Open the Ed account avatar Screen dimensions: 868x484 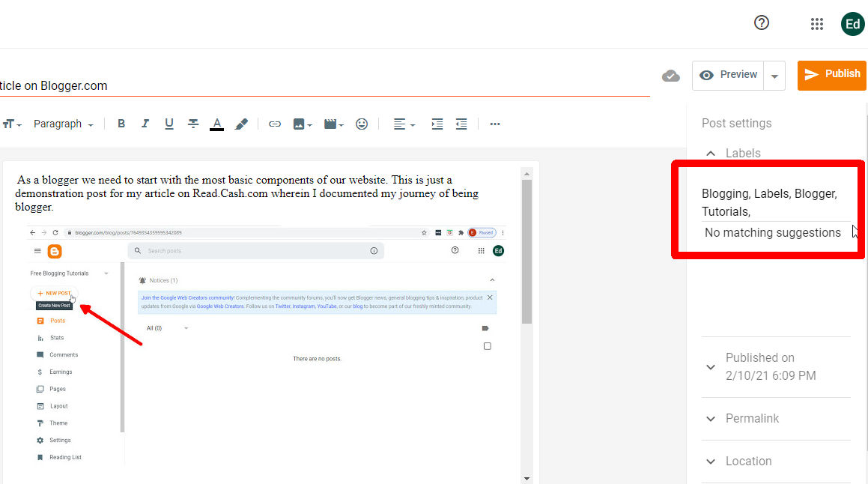[852, 24]
